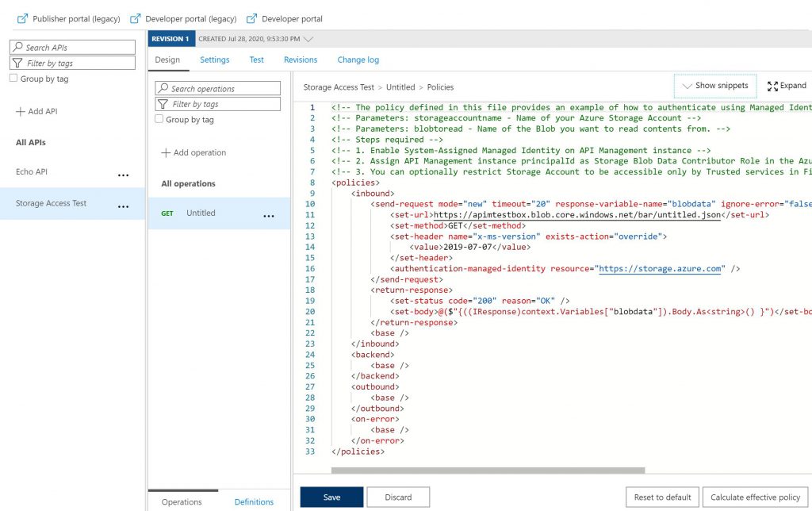Expand the revision dropdown chevron
The image size is (812, 511).
click(308, 39)
